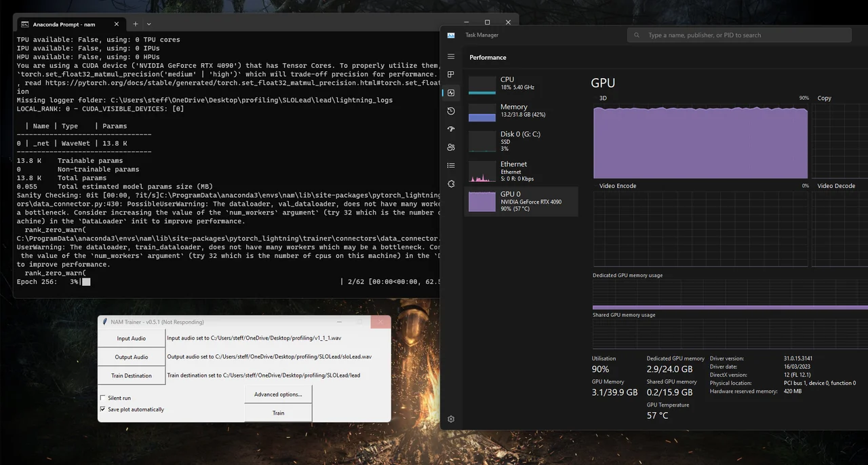
Task: Open Startup apps page icon
Action: tap(451, 129)
